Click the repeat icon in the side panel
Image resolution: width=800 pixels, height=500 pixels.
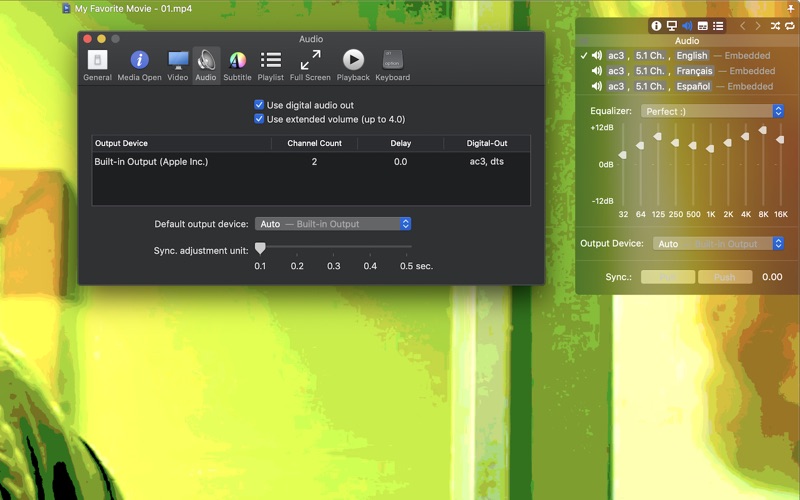tap(789, 26)
